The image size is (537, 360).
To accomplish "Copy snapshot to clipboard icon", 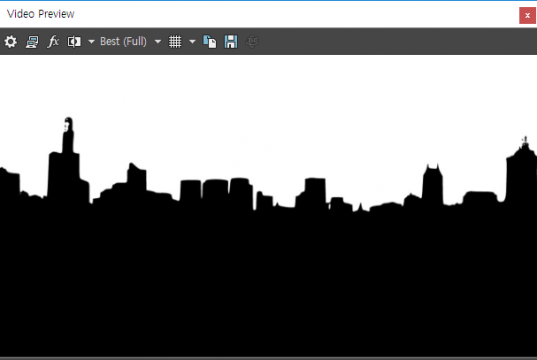I will (x=210, y=42).
